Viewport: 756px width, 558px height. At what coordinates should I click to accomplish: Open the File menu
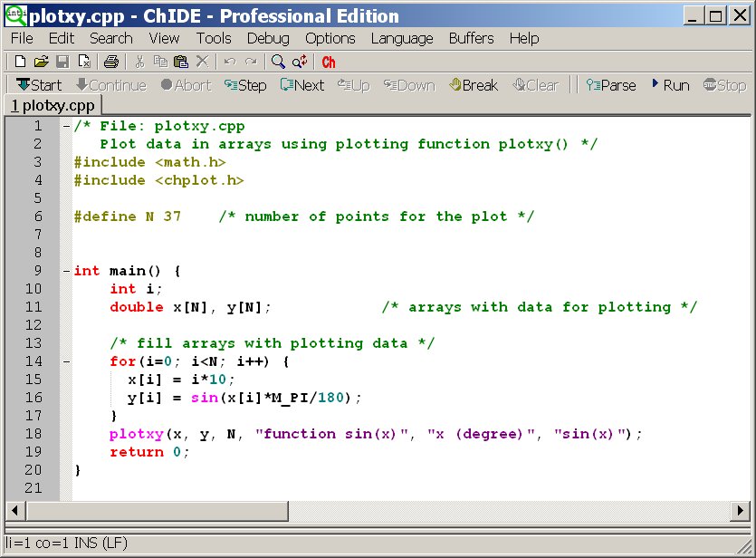point(22,38)
